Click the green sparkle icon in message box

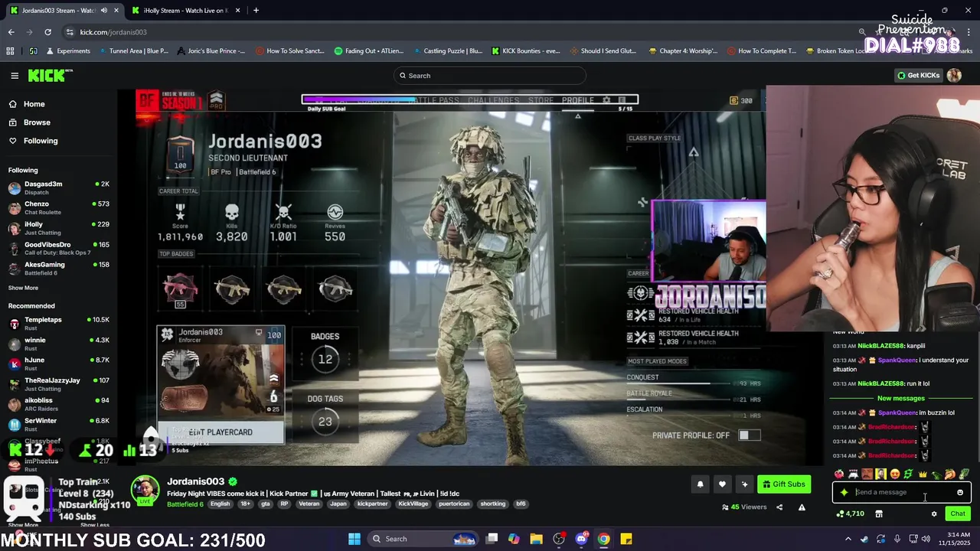point(844,492)
